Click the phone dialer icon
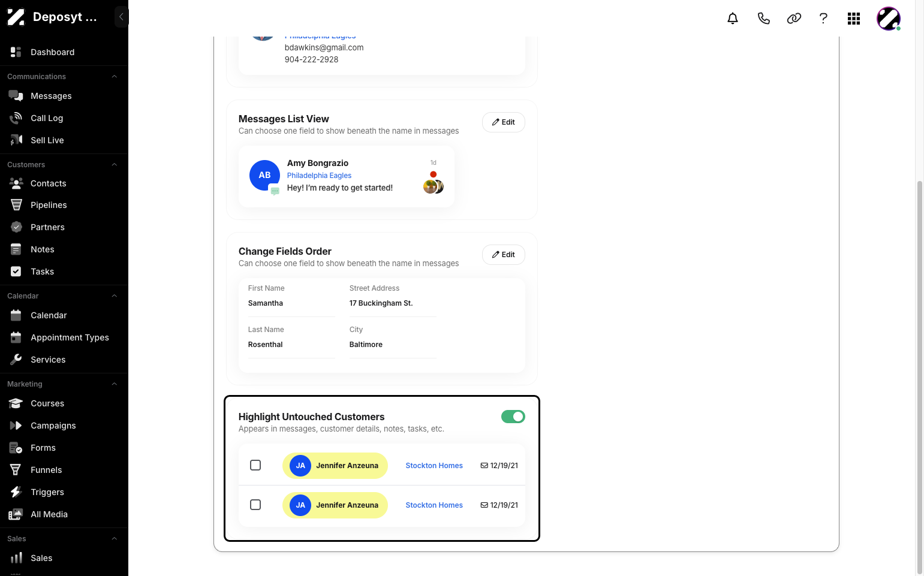924x576 pixels. pos(763,19)
